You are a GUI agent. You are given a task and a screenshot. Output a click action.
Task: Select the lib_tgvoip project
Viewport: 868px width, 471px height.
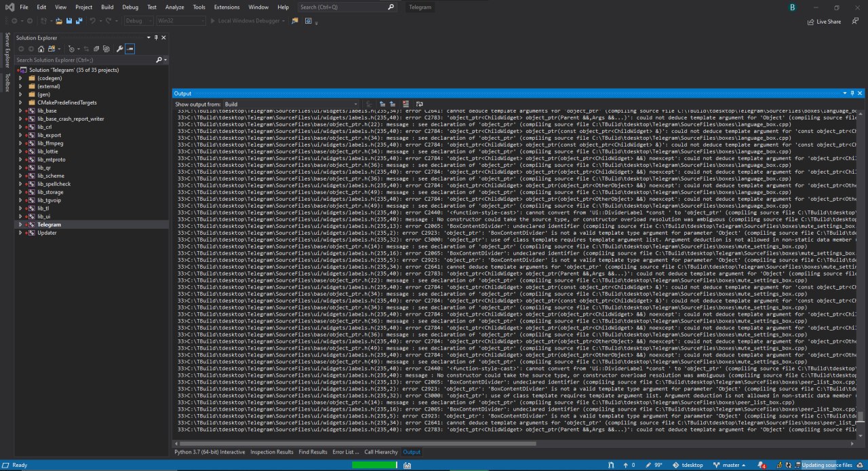click(x=51, y=200)
